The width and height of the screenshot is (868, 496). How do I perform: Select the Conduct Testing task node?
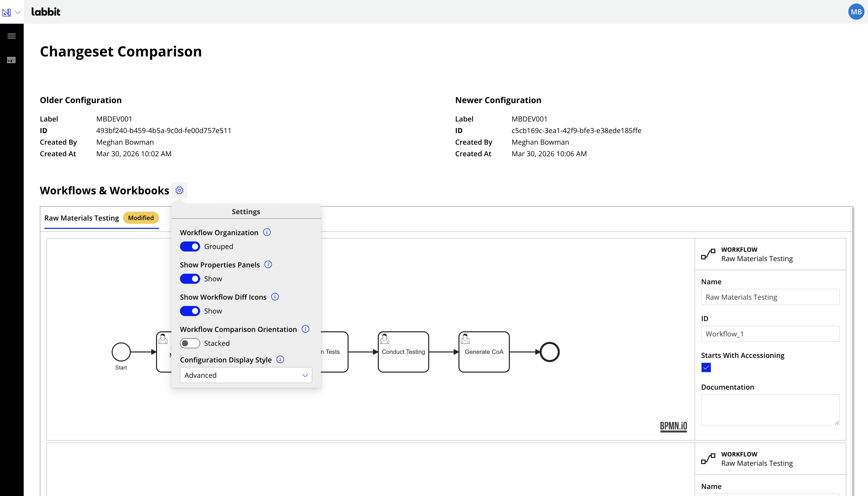click(403, 352)
